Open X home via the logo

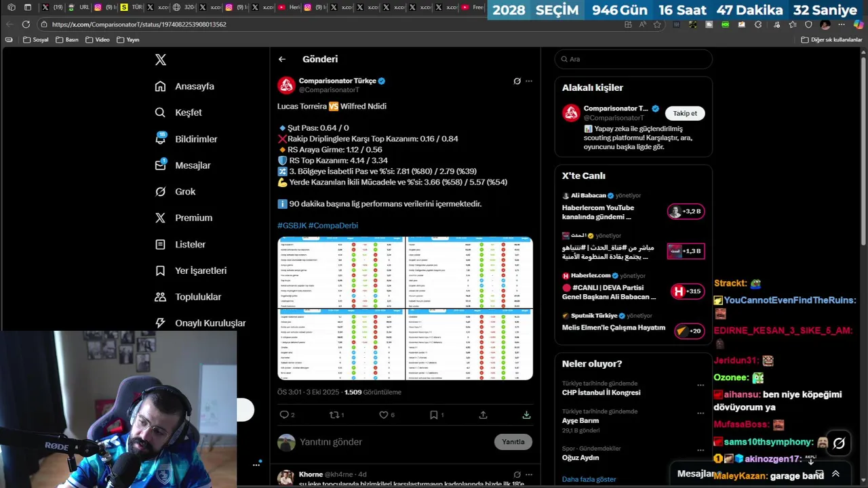click(161, 60)
